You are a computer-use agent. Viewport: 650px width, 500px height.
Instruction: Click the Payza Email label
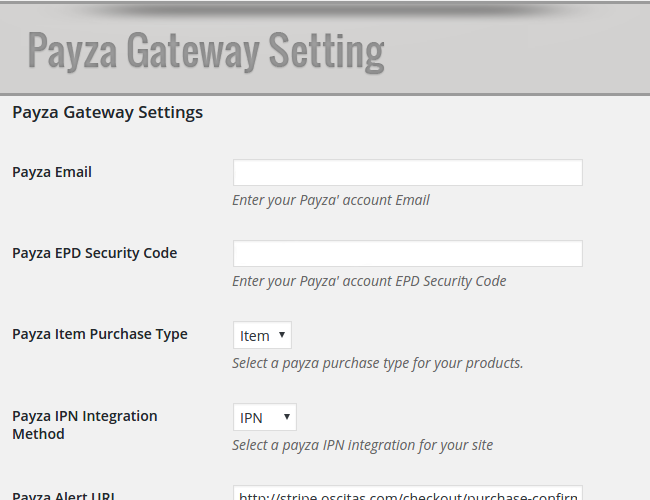coord(52,172)
